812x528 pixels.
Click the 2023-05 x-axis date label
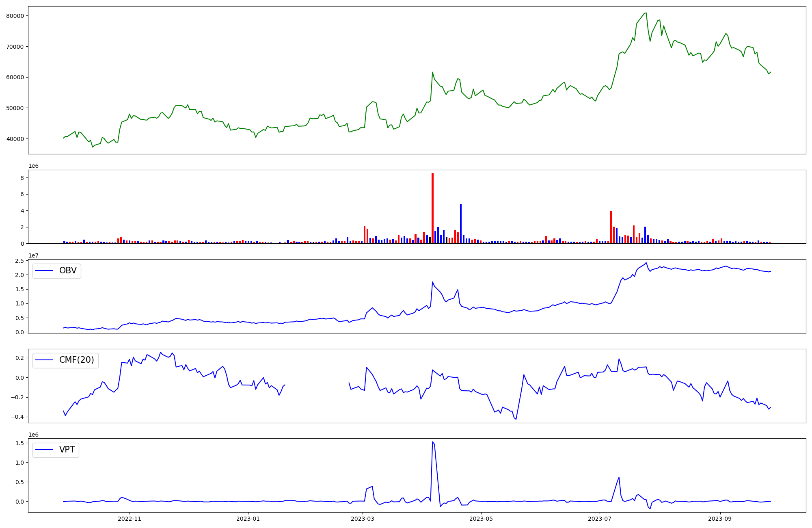pyautogui.click(x=481, y=519)
